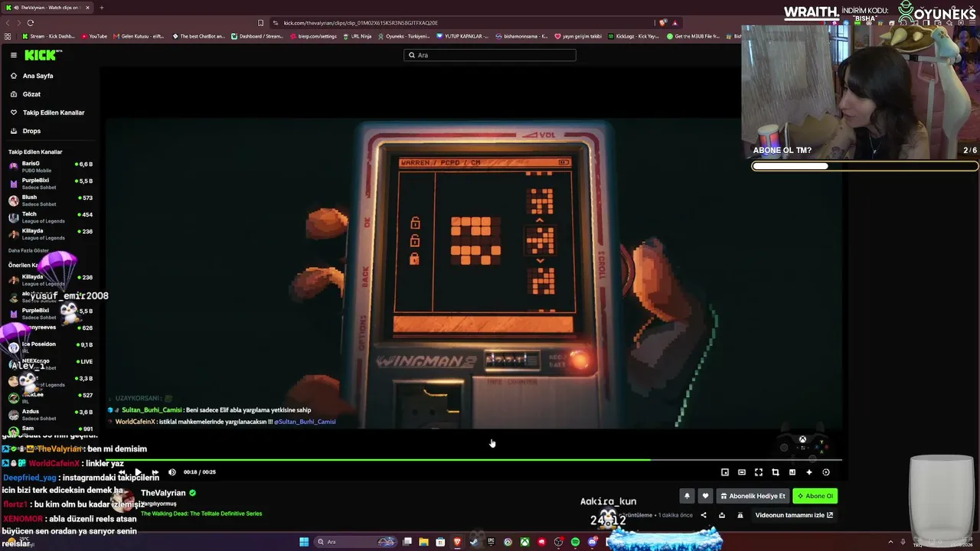Go back with browser back arrow
Screen dimensions: 980x551
pyautogui.click(x=8, y=23)
